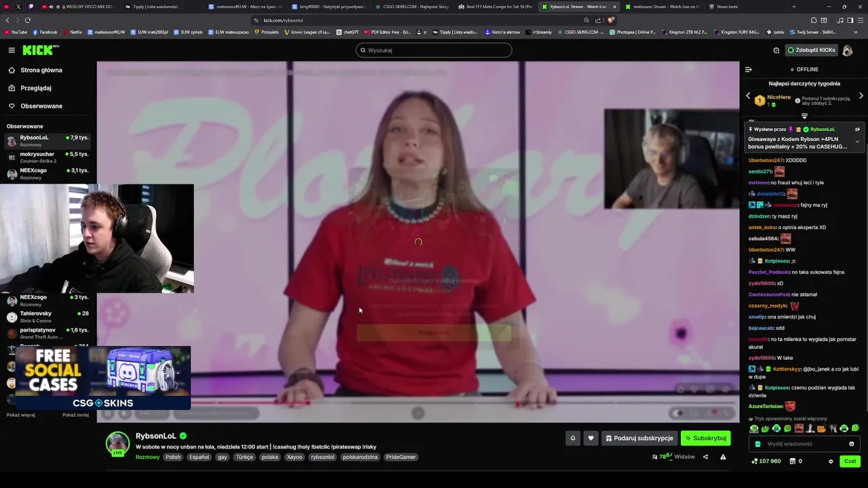The image size is (868, 488).
Task: Click the report warning triangle icon
Action: point(723,457)
